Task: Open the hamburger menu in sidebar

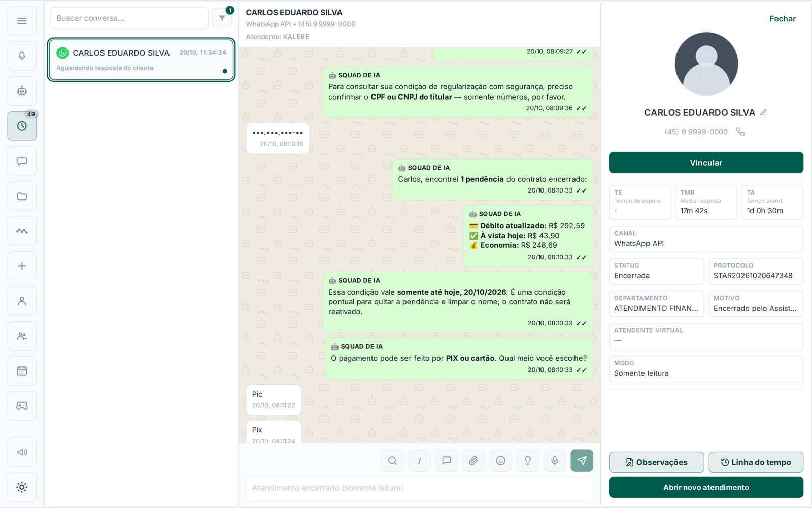Action: pyautogui.click(x=22, y=21)
